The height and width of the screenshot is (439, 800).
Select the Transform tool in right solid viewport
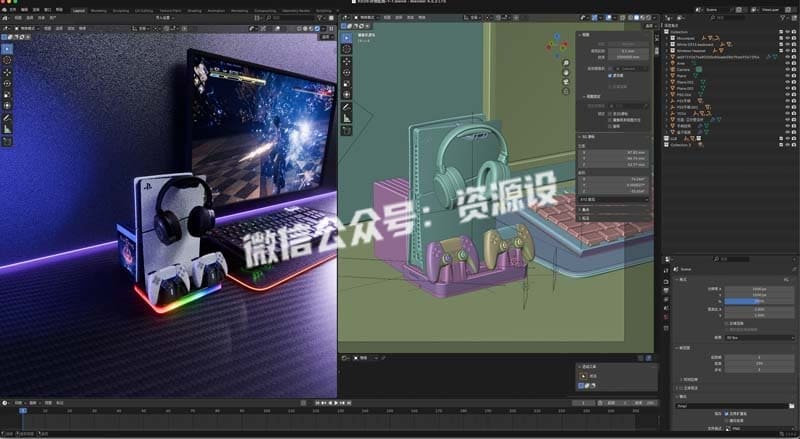[x=346, y=95]
